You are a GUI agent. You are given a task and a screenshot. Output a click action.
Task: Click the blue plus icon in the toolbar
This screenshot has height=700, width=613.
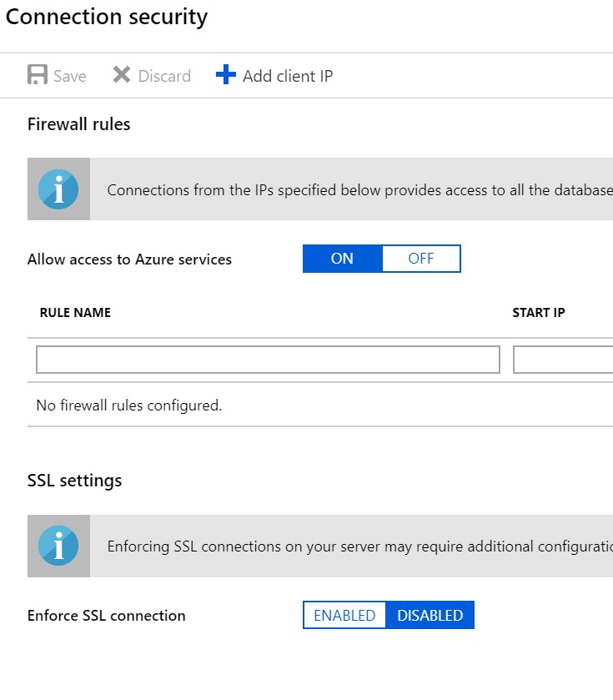(226, 75)
